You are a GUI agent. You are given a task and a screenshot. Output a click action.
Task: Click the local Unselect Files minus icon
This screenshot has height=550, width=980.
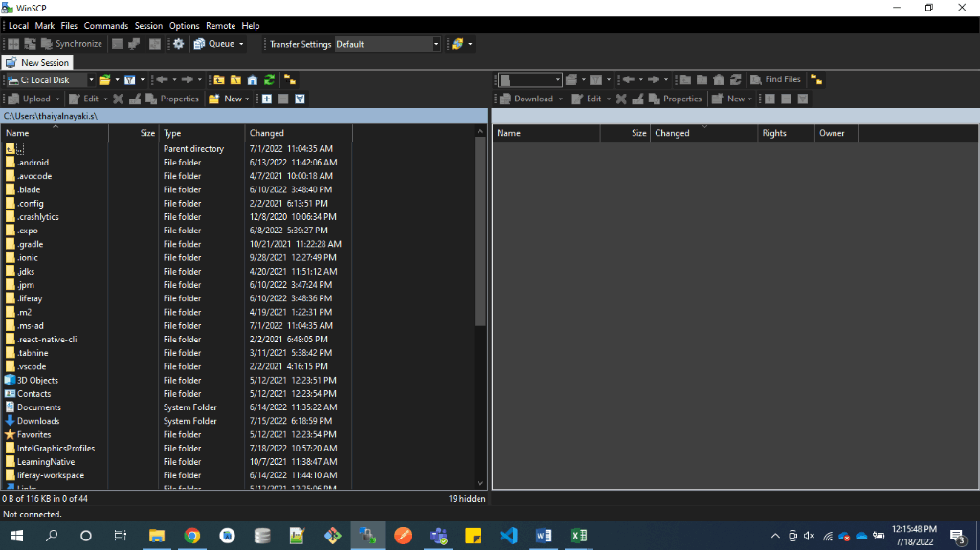click(x=283, y=99)
